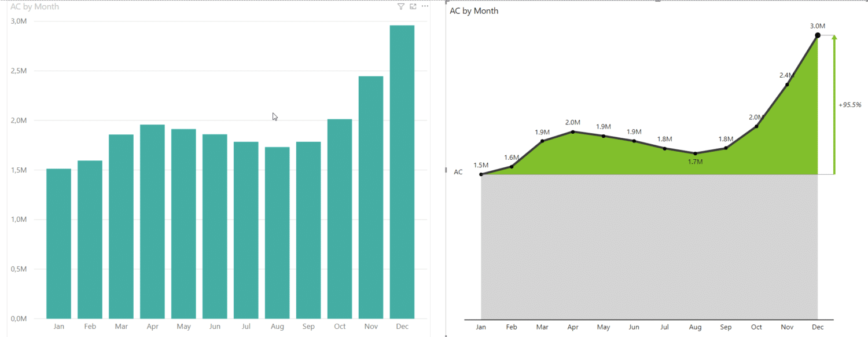Image resolution: width=868 pixels, height=337 pixels.
Task: Select the Dec bar in the bar chart
Action: point(402,172)
